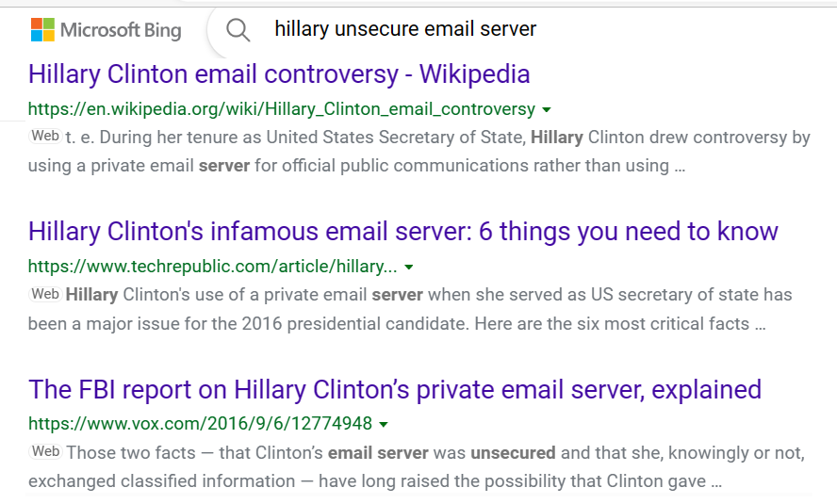Expand dropdown arrow beside techrepublic URL
This screenshot has height=504, width=837.
coord(409,268)
